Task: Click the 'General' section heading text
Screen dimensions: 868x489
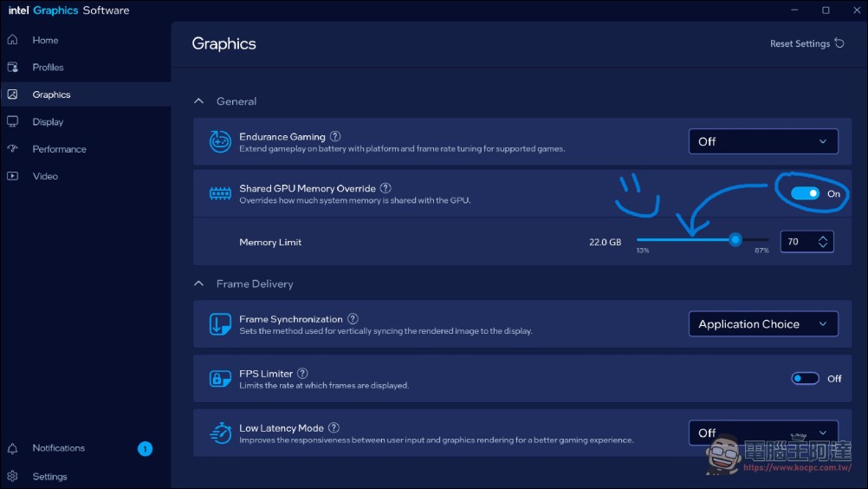Action: (236, 101)
